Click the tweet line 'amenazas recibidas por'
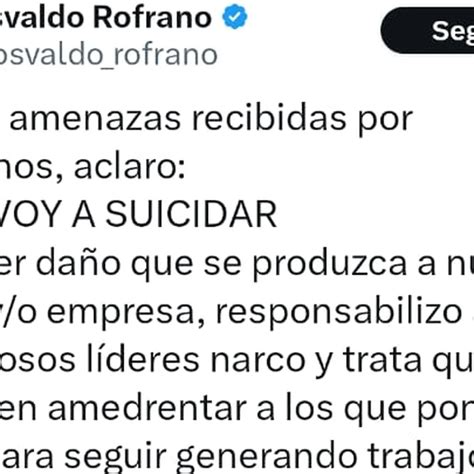This screenshot has width=474, height=474. coord(211,119)
